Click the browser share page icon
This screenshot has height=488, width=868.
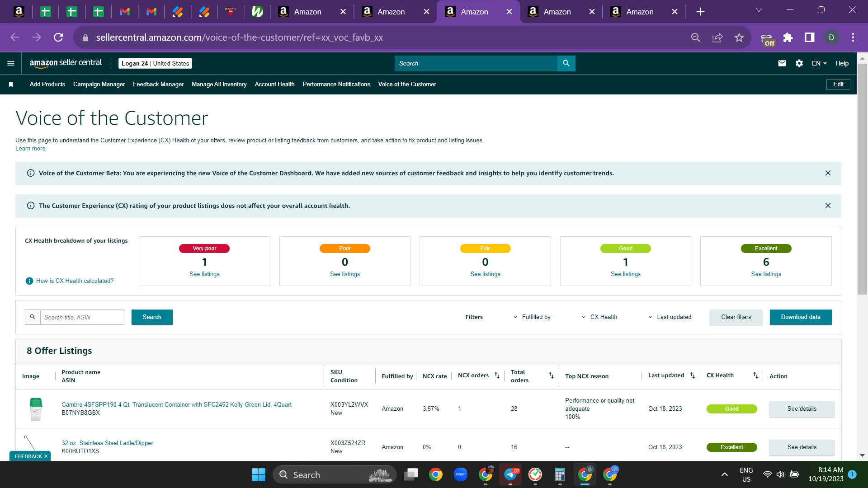717,38
